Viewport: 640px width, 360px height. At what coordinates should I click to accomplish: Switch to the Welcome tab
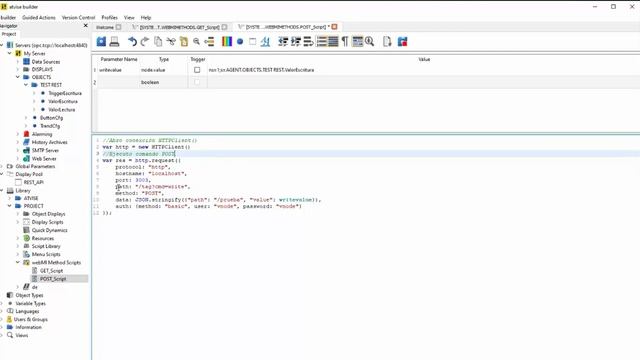coord(105,27)
